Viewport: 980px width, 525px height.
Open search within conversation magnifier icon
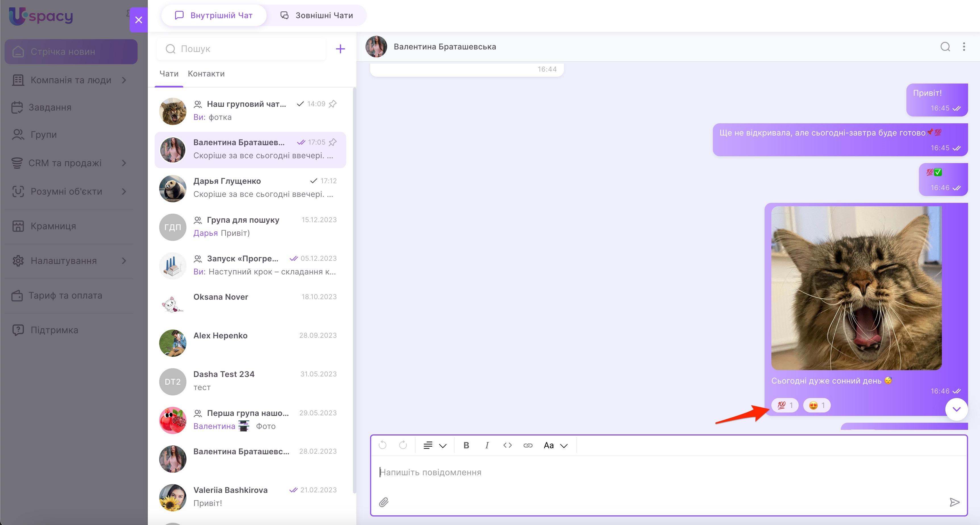click(945, 47)
